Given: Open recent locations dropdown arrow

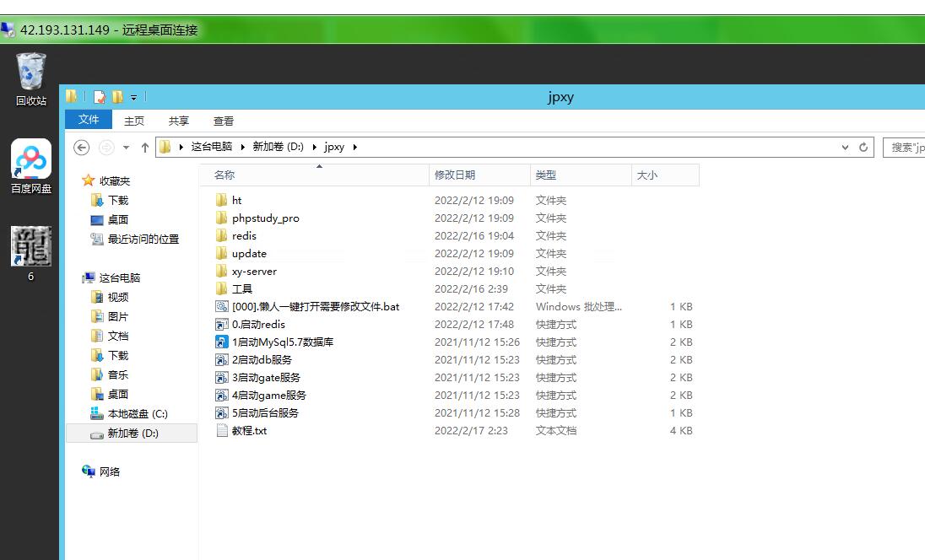Looking at the screenshot, I should 126,148.
